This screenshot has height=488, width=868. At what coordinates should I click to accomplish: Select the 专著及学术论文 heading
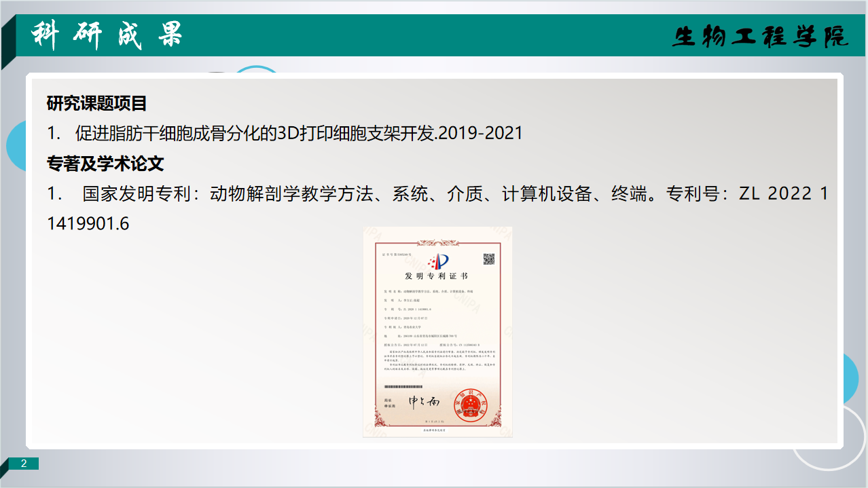105,164
